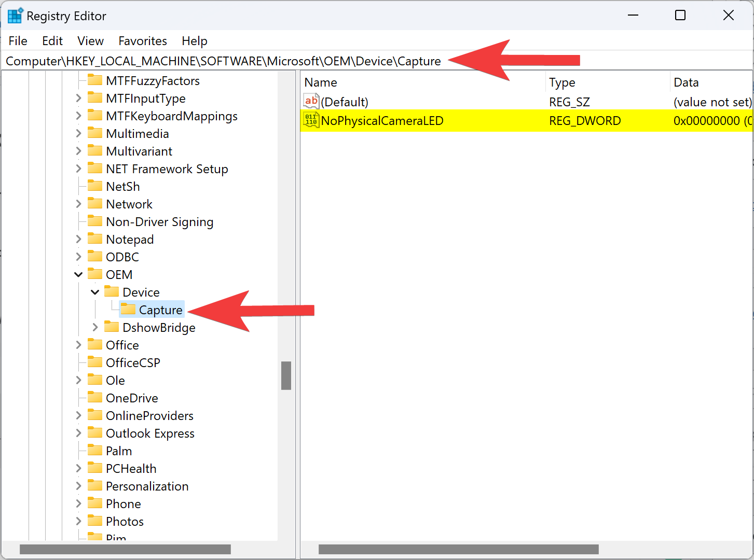Screen dimensions: 754x560
Task: Click the OnlineProviders folder icon
Action: click(x=95, y=415)
